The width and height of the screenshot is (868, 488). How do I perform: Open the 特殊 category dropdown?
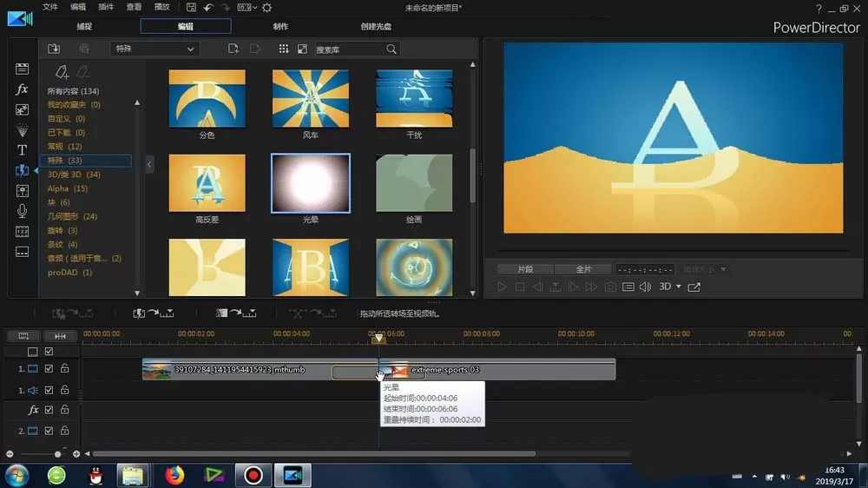click(x=155, y=49)
